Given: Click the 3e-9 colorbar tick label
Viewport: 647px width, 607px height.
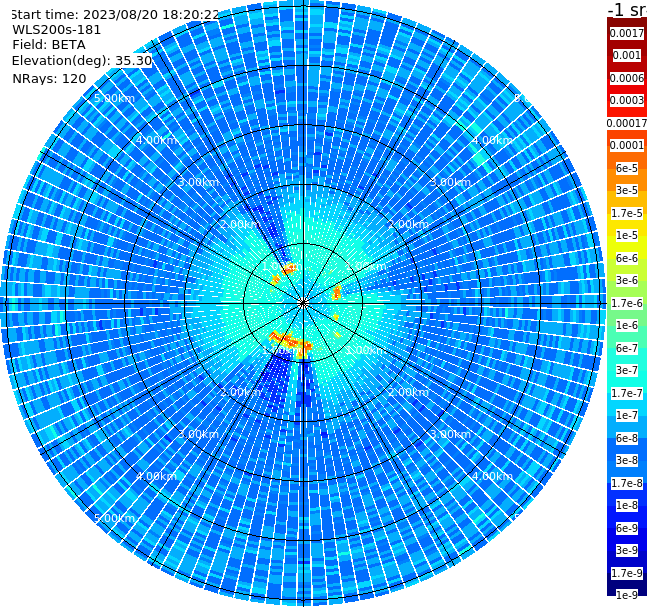Looking at the screenshot, I should [627, 550].
